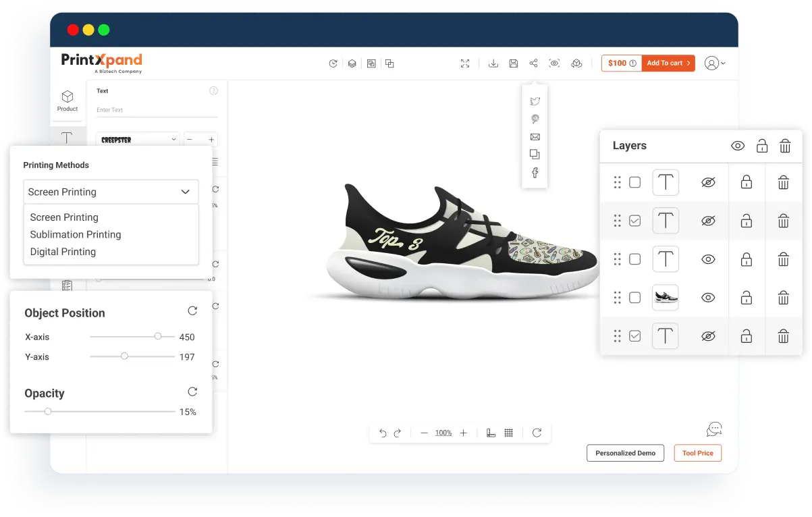
Task: Open the chat bubble icon
Action: [714, 429]
